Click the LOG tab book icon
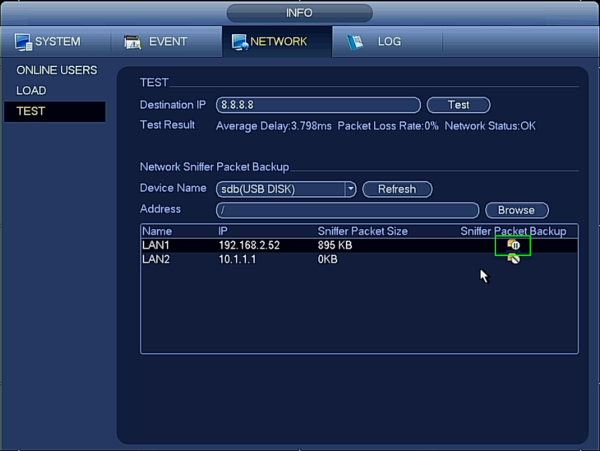 [355, 42]
